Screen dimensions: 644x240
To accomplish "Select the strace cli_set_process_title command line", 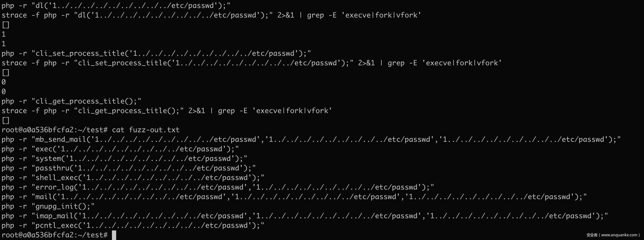I will (251, 63).
